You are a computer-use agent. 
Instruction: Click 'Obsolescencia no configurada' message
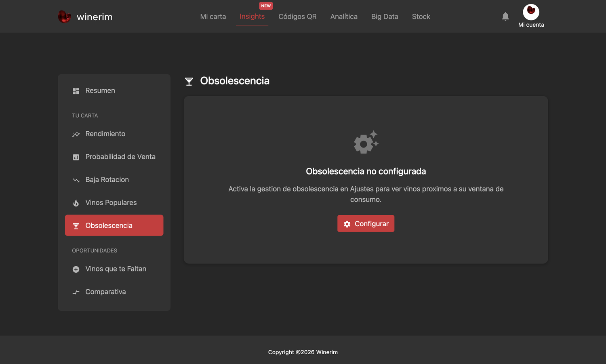pyautogui.click(x=366, y=171)
